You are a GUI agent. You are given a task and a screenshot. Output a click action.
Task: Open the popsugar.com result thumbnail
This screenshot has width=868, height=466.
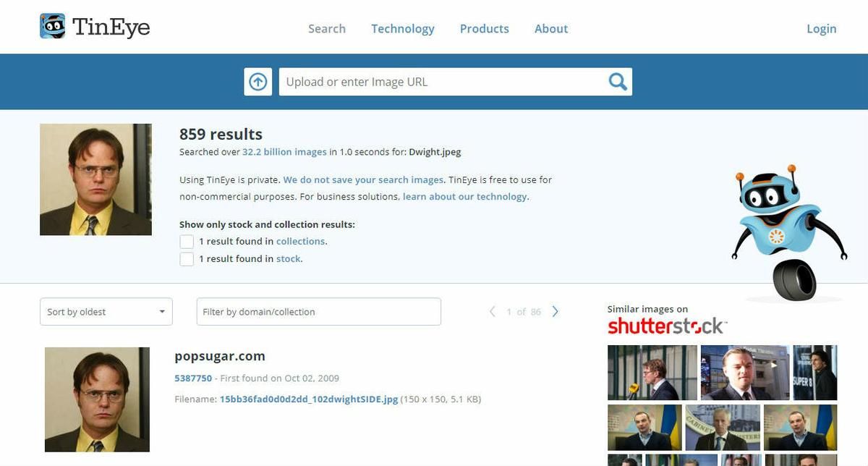point(97,399)
